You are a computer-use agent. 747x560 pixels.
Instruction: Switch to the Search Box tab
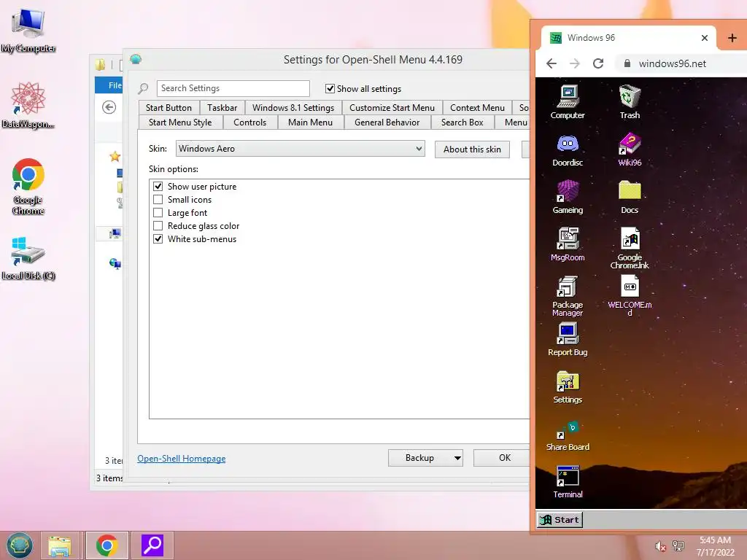click(462, 122)
